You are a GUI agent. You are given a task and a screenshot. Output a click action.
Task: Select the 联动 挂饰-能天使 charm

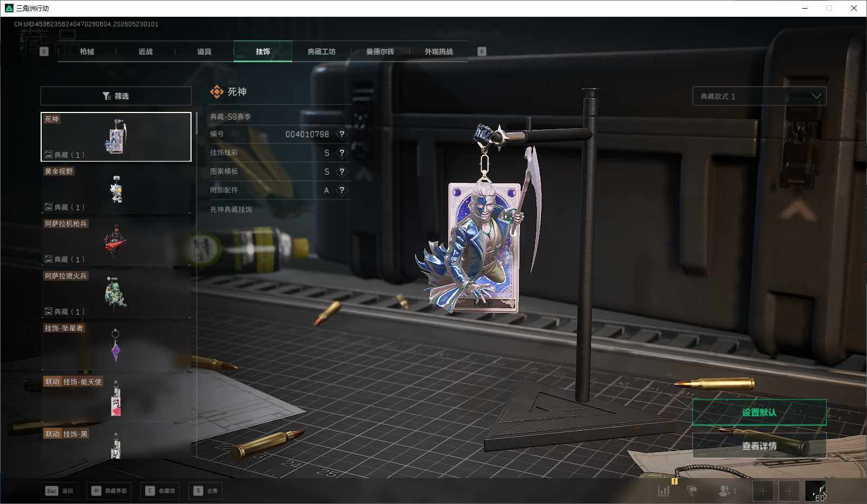tap(116, 398)
